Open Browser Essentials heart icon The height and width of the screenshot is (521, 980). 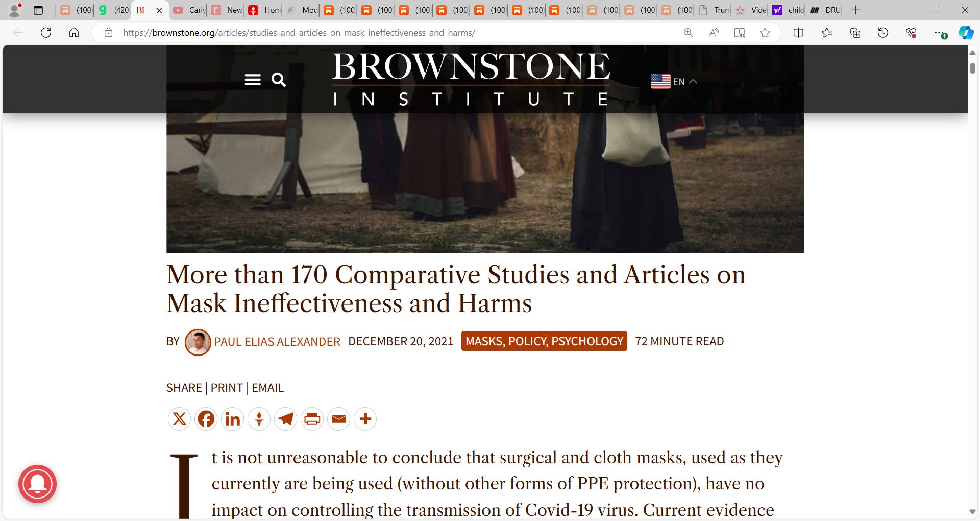point(911,33)
